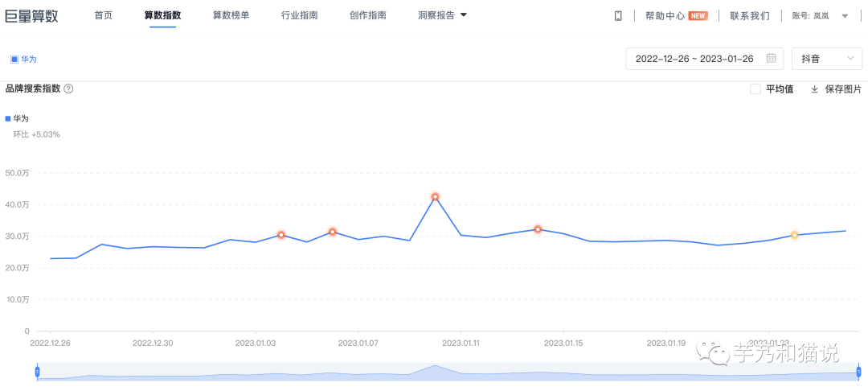Click the right handle of range slider

[858, 372]
